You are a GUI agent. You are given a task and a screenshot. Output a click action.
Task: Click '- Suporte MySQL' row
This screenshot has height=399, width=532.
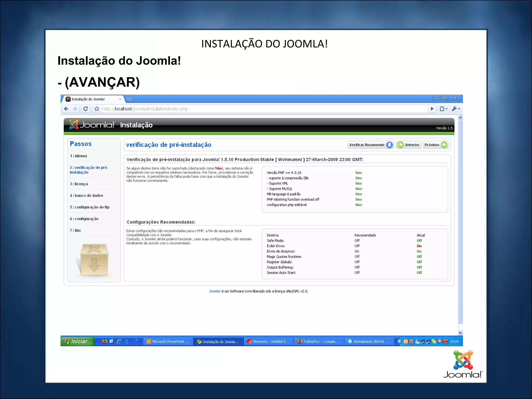[314, 189]
